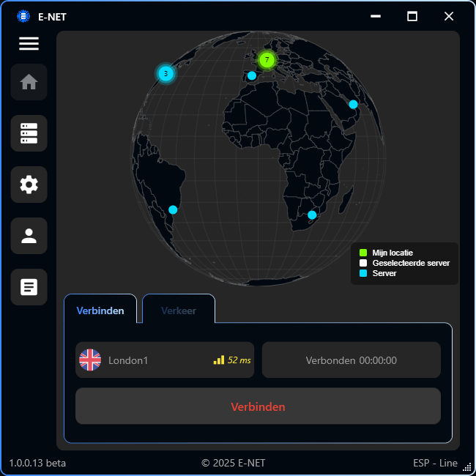Select the green cluster marker labeled 7
This screenshot has height=476, width=476.
click(x=267, y=59)
